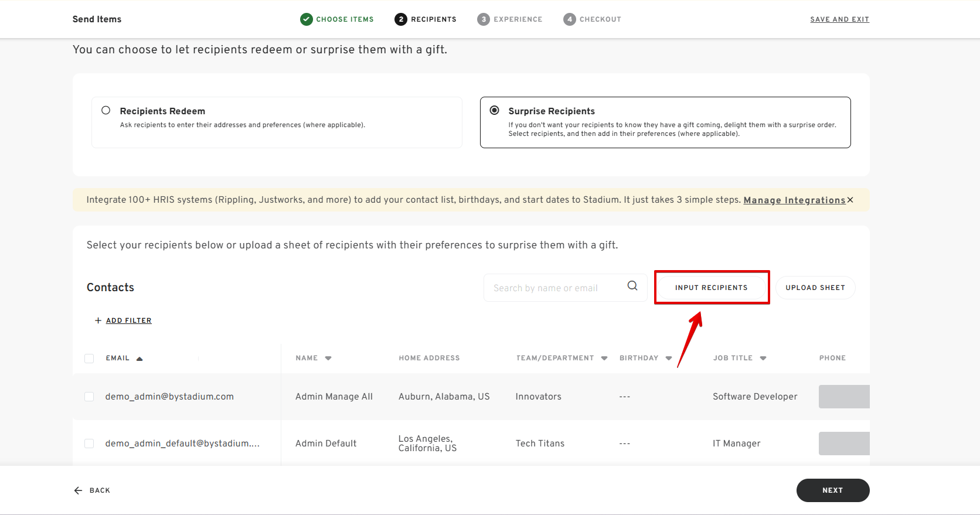Click the Send Items page title
Image resolution: width=980 pixels, height=515 pixels.
pyautogui.click(x=97, y=19)
